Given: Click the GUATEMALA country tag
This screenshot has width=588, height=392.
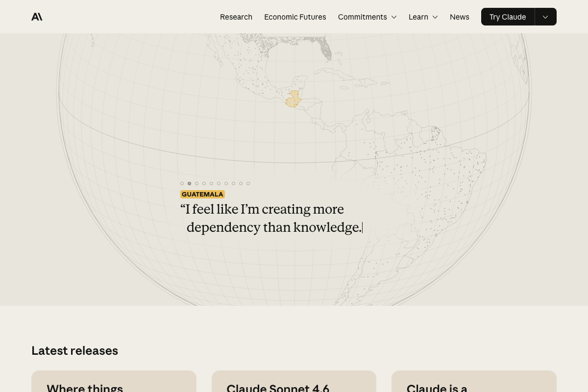Looking at the screenshot, I should tap(202, 195).
